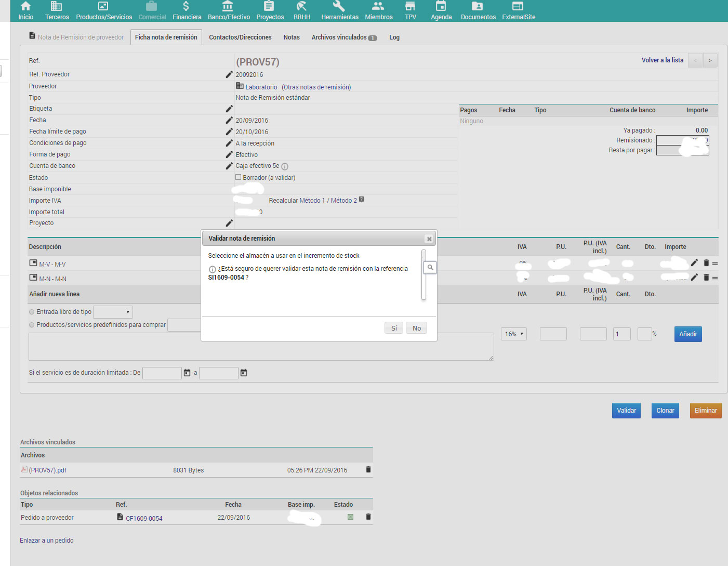The height and width of the screenshot is (566, 728).
Task: Click Enlazar a un pedido link
Action: [47, 541]
